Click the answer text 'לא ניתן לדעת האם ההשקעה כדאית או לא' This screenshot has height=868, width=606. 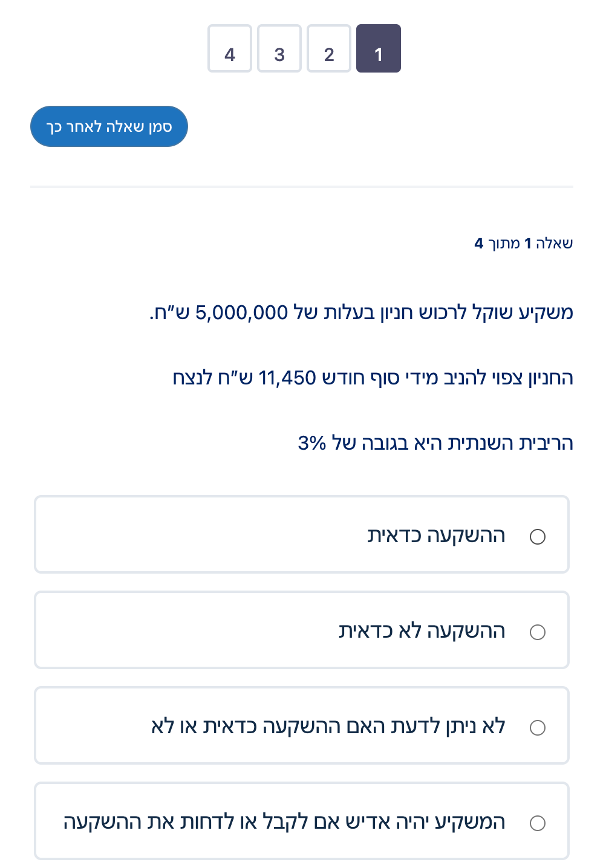(x=328, y=727)
